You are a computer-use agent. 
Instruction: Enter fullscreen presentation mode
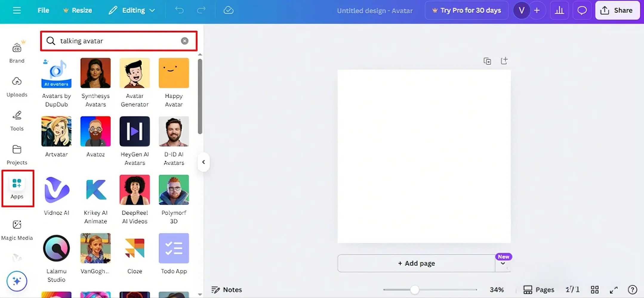(x=614, y=290)
